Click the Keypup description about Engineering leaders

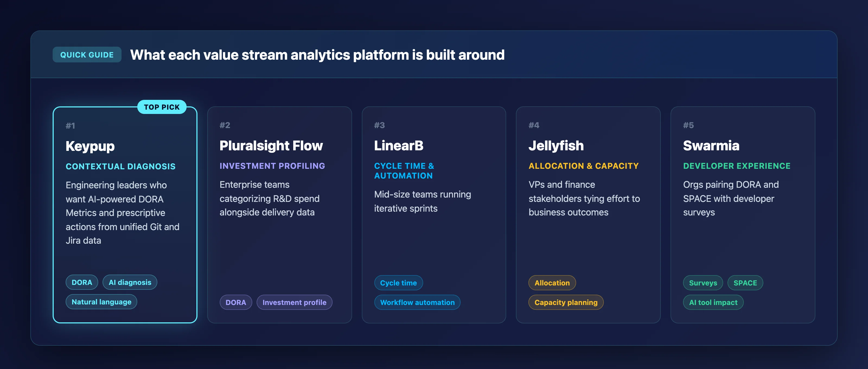(x=122, y=213)
